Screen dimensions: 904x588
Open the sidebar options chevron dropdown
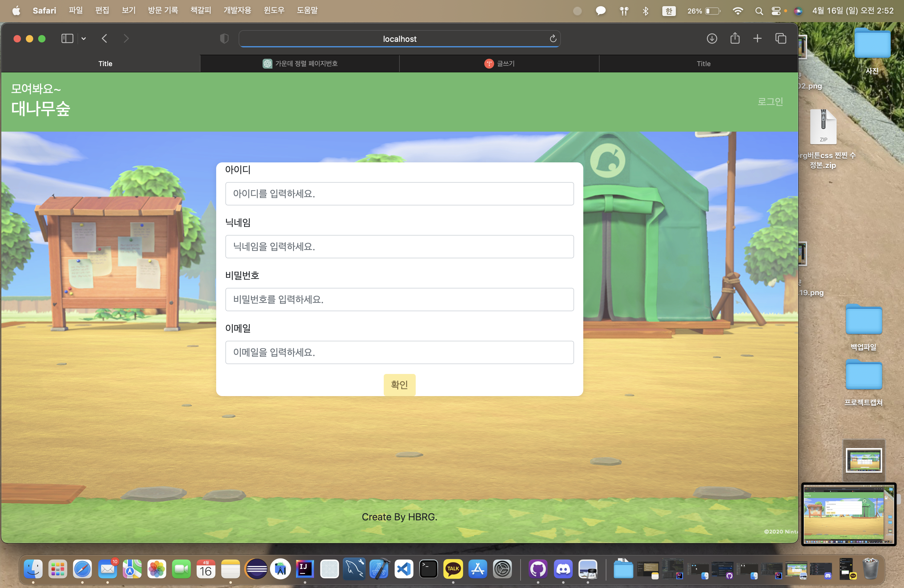coord(84,38)
